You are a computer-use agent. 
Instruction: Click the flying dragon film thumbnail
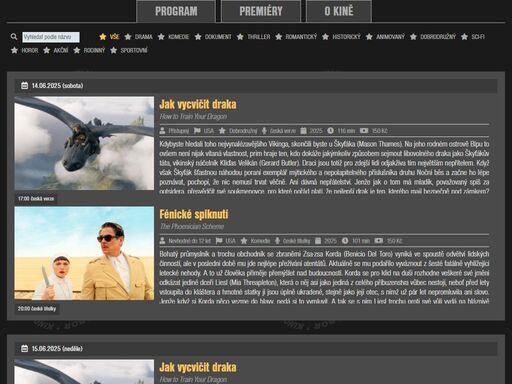pos(84,143)
